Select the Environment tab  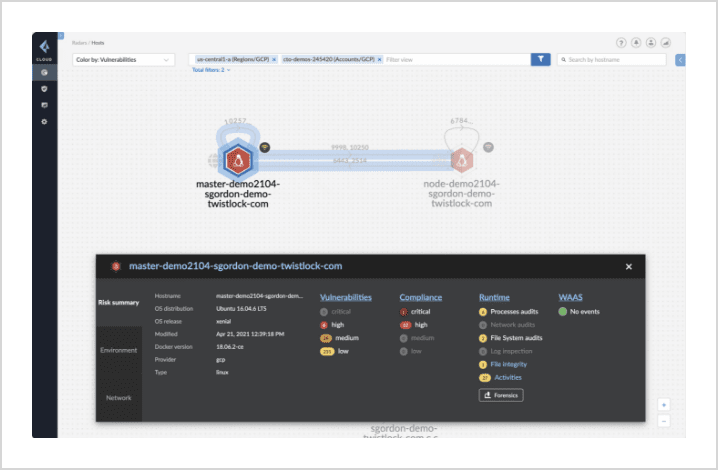pos(119,350)
